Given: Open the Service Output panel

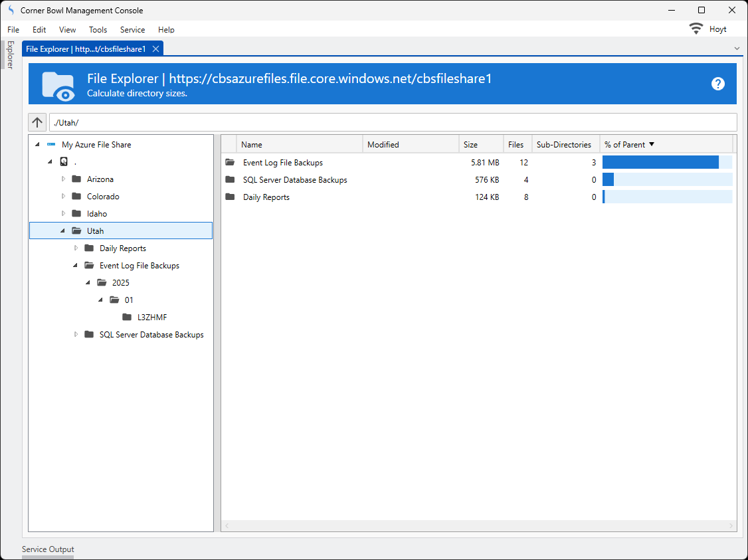Looking at the screenshot, I should [48, 549].
